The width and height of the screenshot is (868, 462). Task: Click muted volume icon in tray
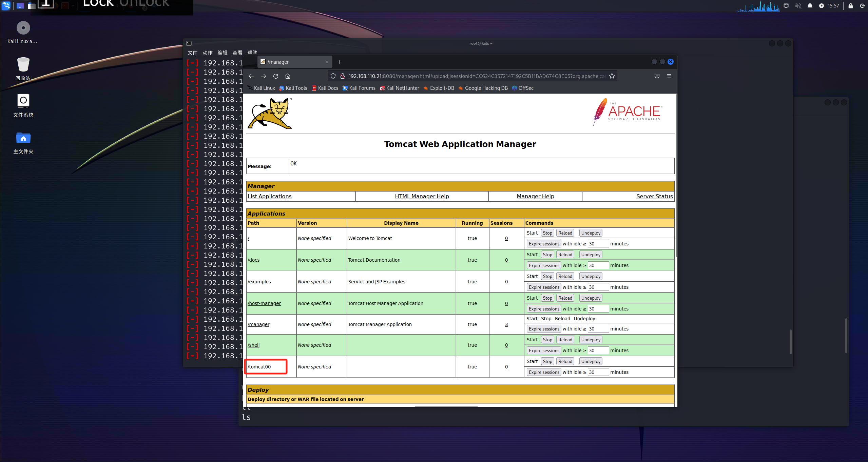(x=798, y=6)
